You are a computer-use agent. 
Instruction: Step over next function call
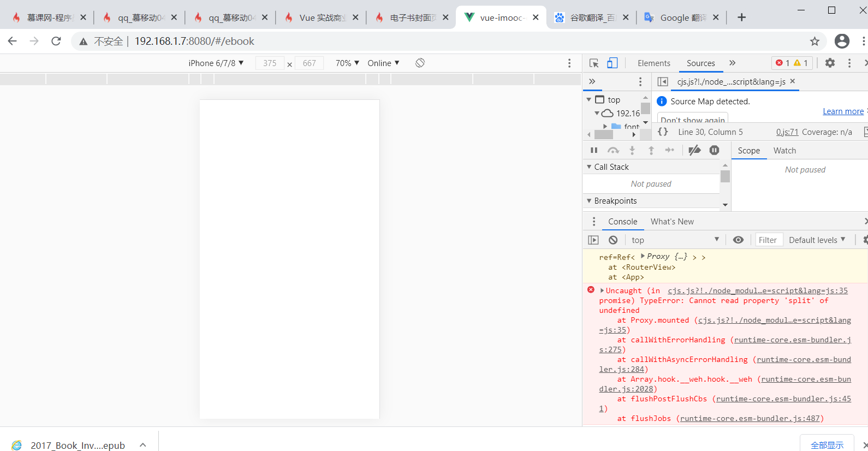click(613, 150)
